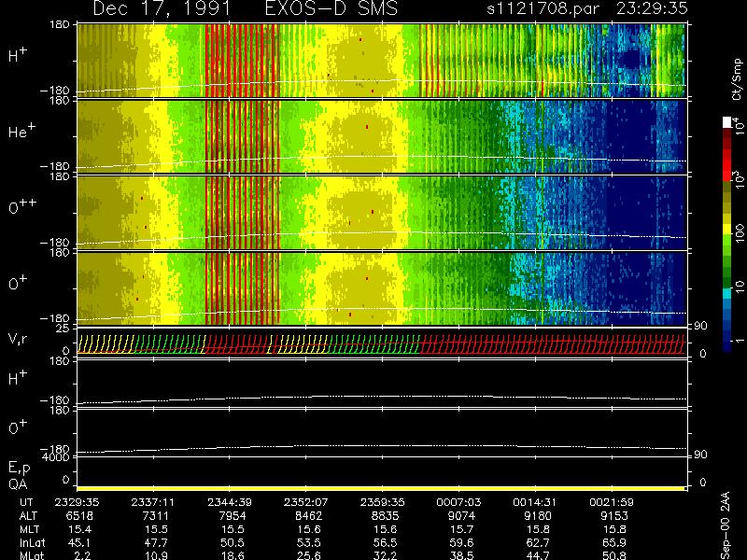Click the altitude value "6518"
The width and height of the screenshot is (747, 560).
pos(79,516)
